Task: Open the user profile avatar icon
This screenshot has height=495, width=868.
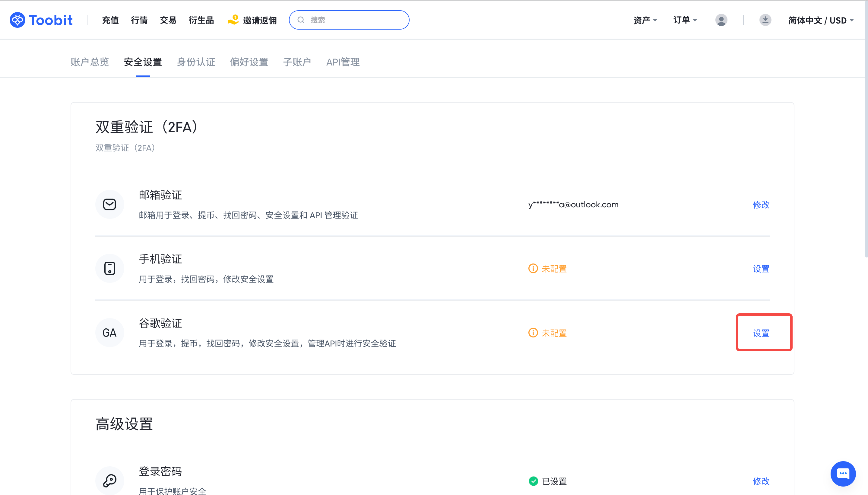Action: 721,20
